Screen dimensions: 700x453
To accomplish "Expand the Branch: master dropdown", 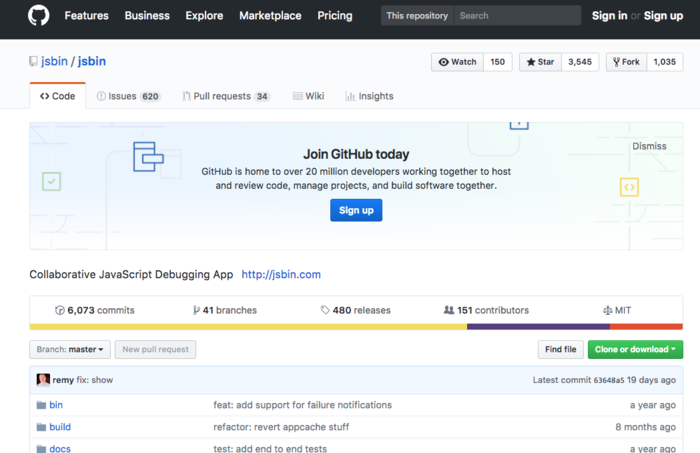I will pyautogui.click(x=69, y=349).
